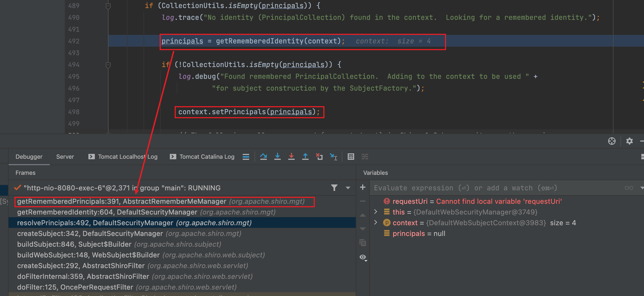The width and height of the screenshot is (644, 296).
Task: Add new watch with plus icon
Action: click(363, 187)
